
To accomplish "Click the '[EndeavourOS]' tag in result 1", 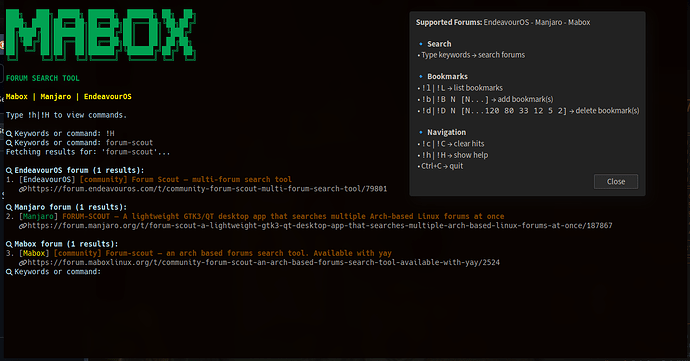I will point(47,180).
